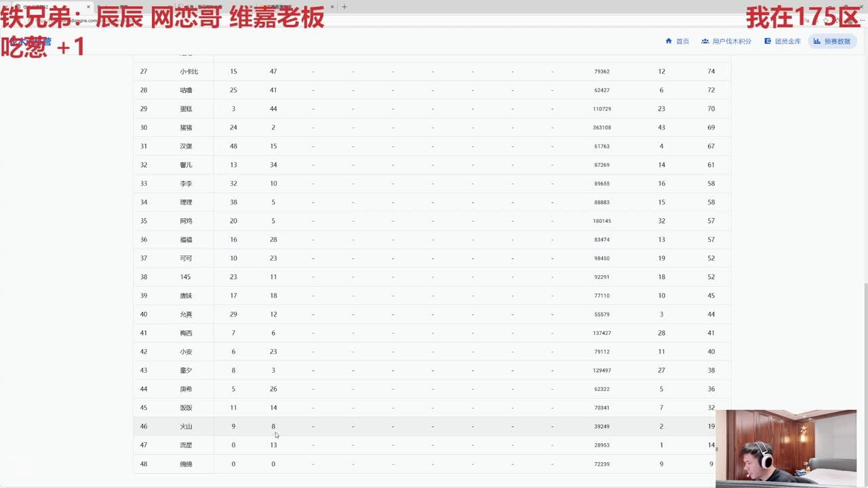868x488 pixels.
Task: Click the value 28953 in 流星's row
Action: coord(601,445)
